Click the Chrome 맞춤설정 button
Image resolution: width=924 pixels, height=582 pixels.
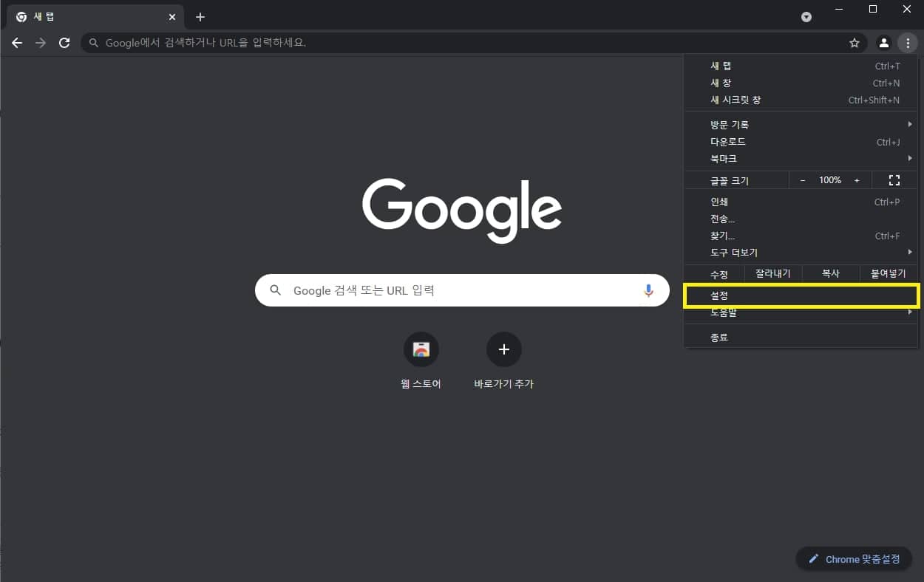tap(854, 559)
